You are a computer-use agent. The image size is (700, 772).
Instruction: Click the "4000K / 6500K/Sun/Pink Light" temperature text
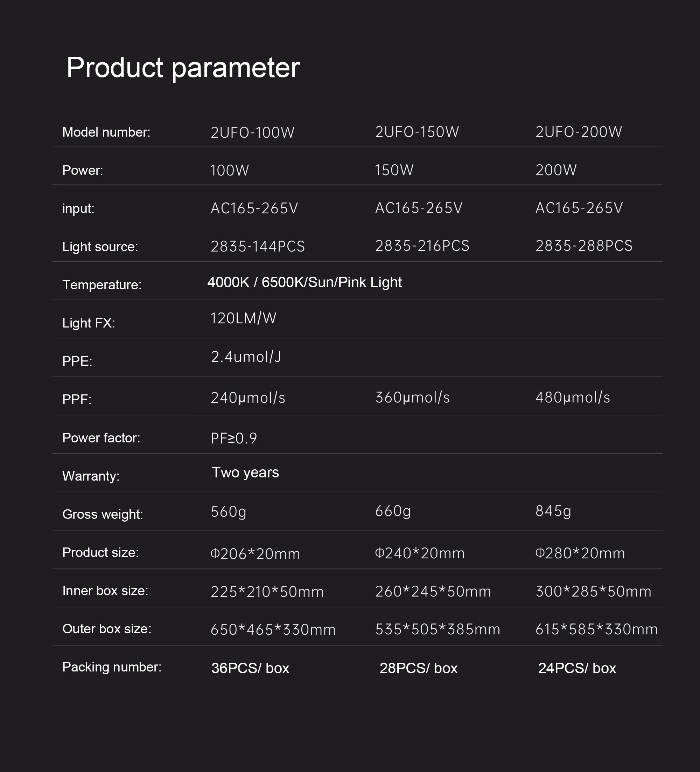pos(304,282)
